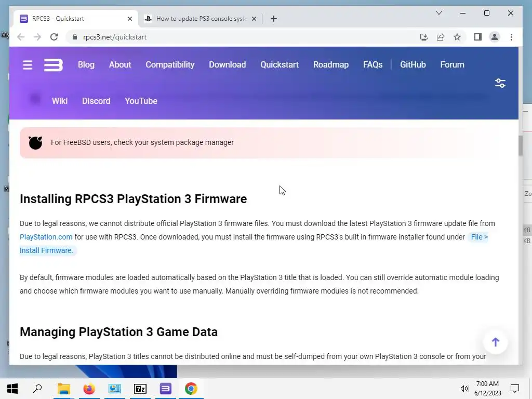Open the Wiki link
532x399 pixels.
[x=60, y=101]
